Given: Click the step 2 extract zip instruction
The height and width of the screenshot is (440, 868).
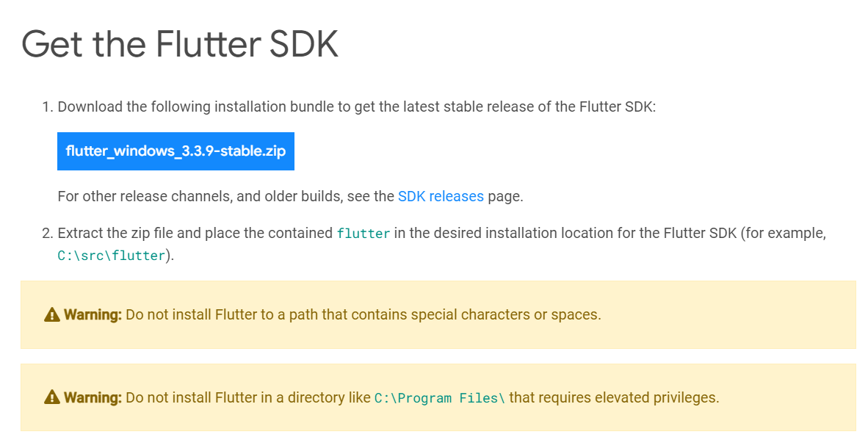Looking at the screenshot, I should point(442,244).
